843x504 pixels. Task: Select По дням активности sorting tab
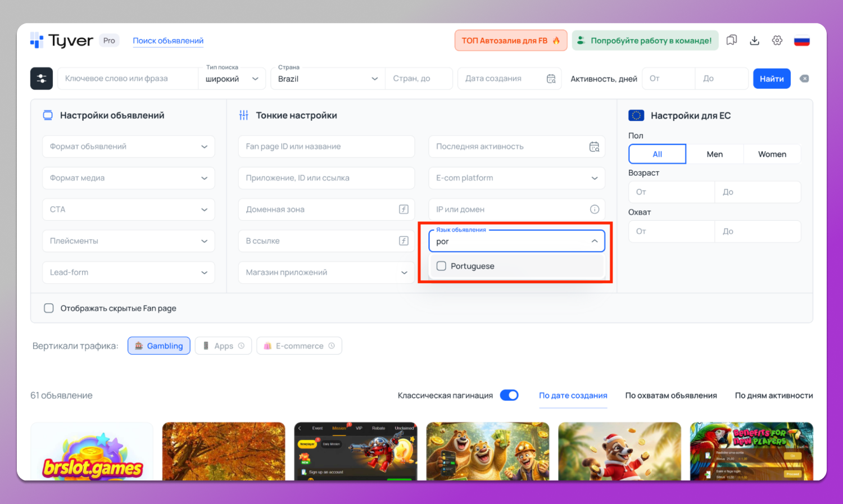[x=773, y=396]
